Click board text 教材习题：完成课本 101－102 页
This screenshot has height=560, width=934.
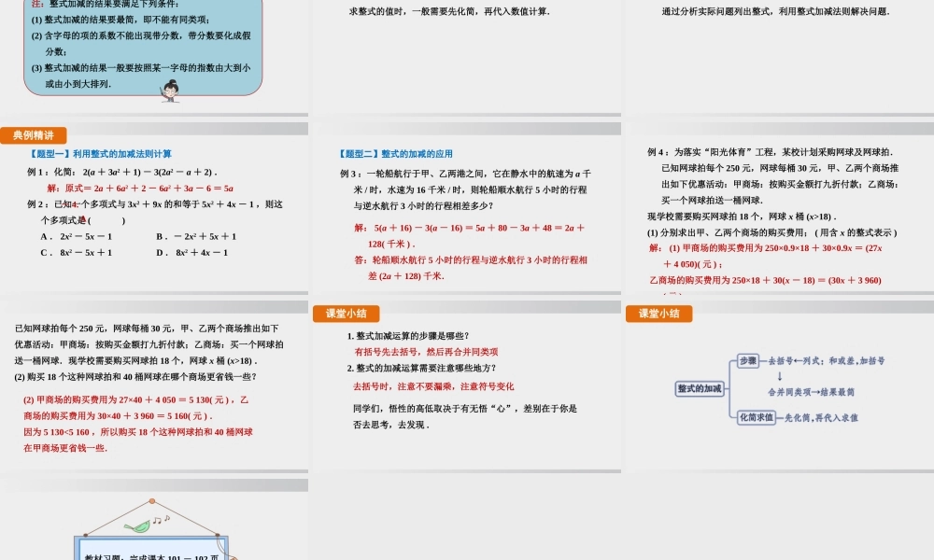(151, 556)
